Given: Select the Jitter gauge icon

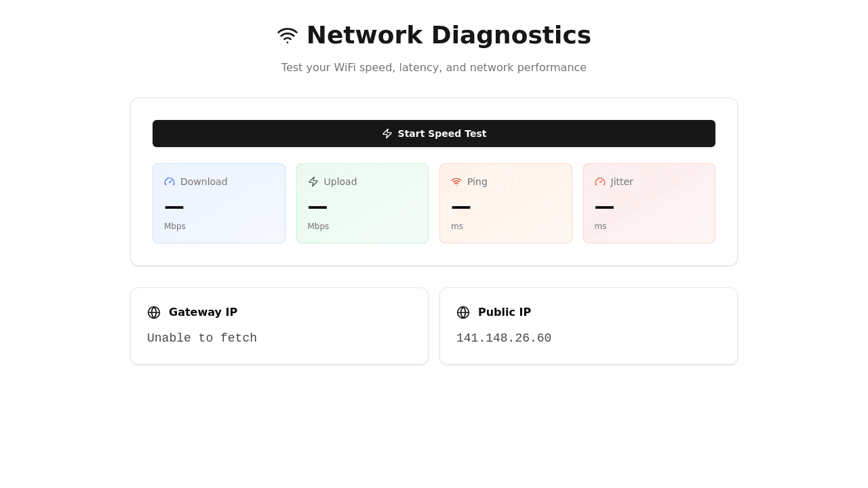Looking at the screenshot, I should click(599, 181).
